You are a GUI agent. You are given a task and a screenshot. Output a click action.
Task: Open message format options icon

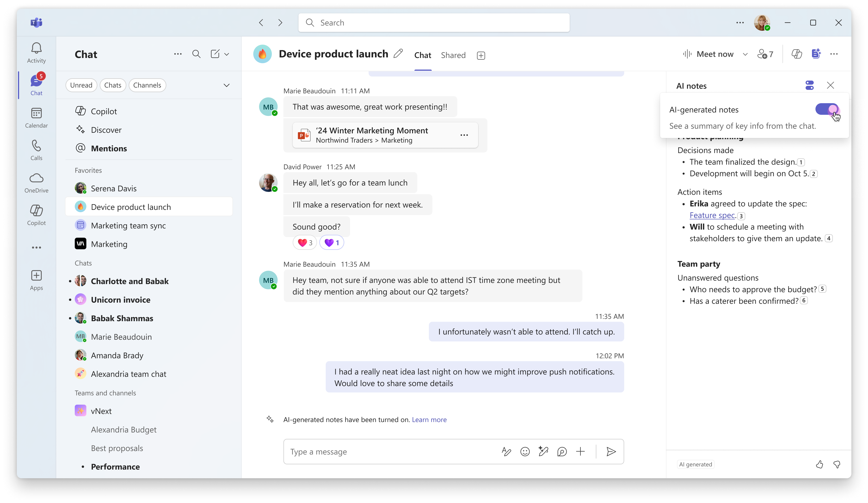tap(506, 451)
